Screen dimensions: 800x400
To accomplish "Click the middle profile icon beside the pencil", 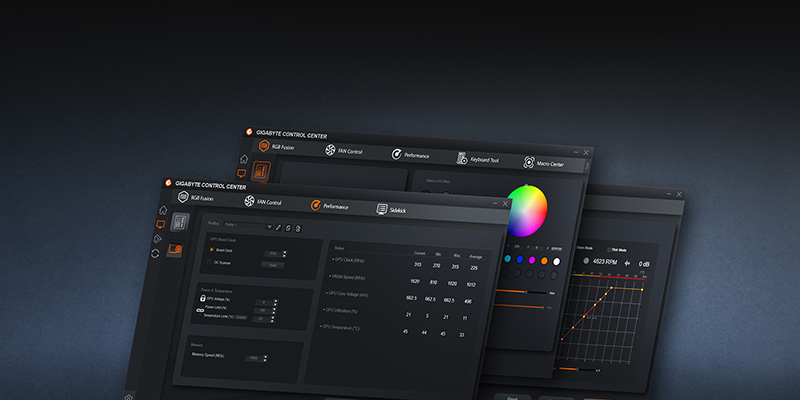I will [288, 228].
